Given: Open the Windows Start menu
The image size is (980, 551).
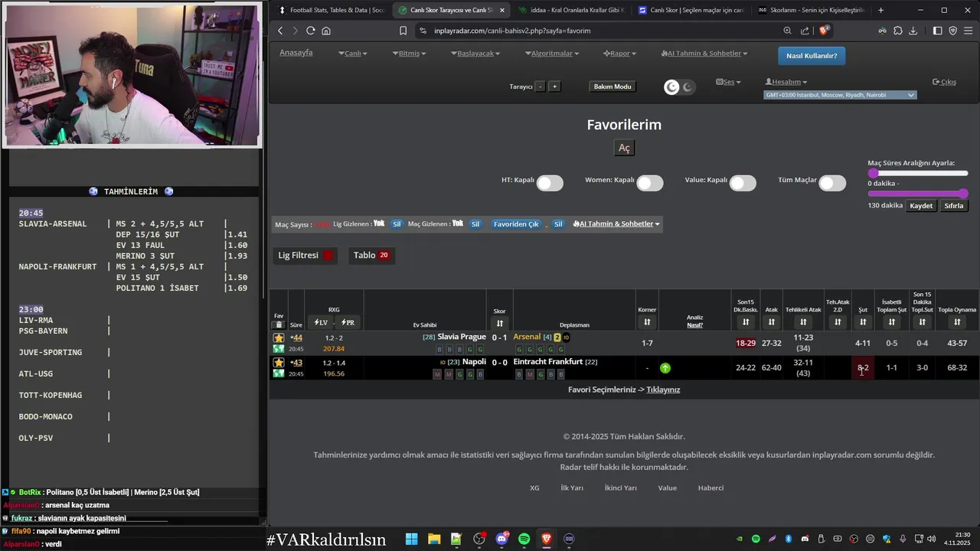Looking at the screenshot, I should [x=411, y=539].
